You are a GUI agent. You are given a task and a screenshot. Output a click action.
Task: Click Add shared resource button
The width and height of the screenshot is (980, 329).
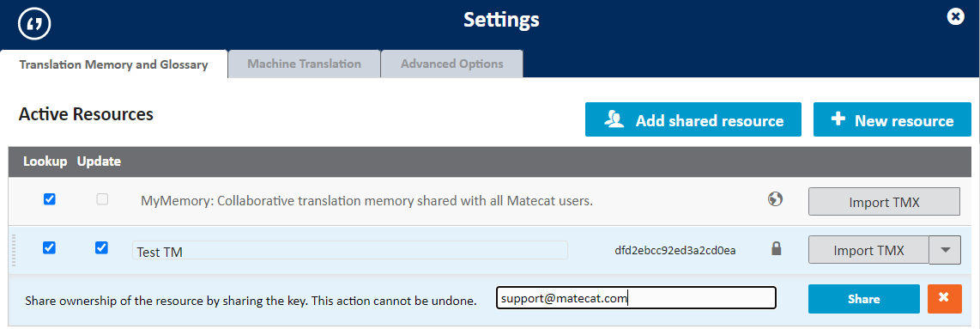pyautogui.click(x=693, y=119)
